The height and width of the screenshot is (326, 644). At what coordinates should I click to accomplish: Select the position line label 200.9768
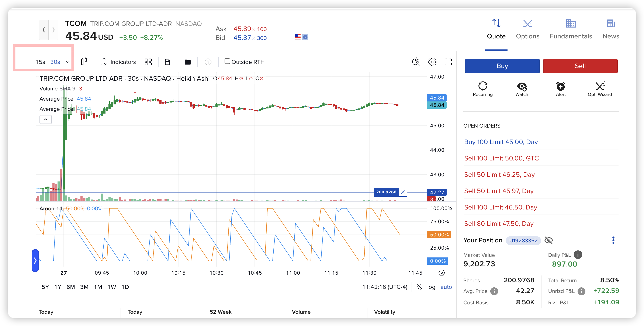pos(386,192)
